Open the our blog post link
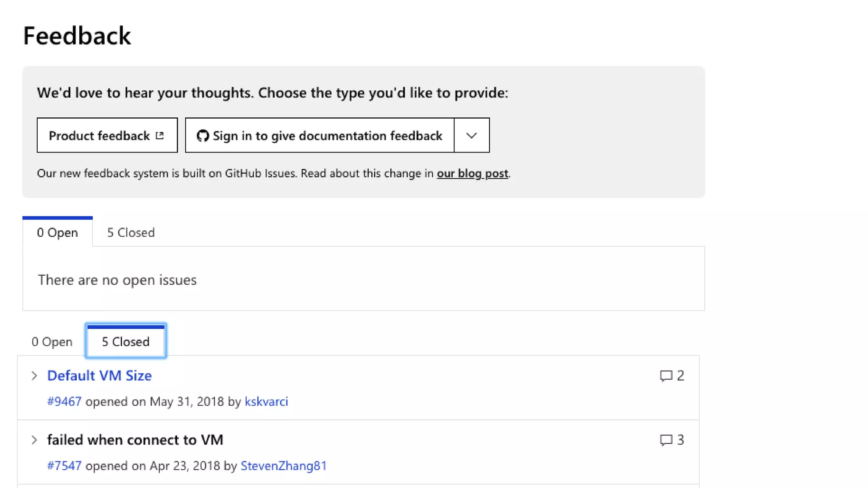 [x=472, y=174]
